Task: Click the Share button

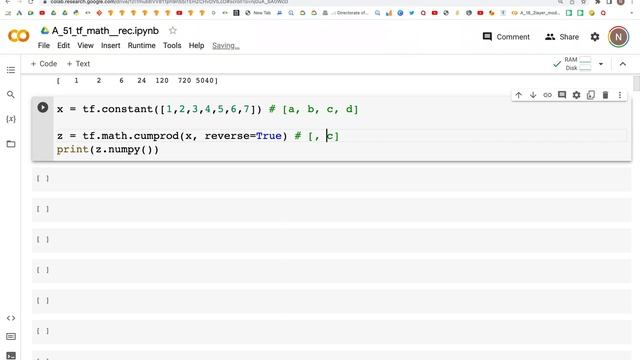Action: coord(562,37)
